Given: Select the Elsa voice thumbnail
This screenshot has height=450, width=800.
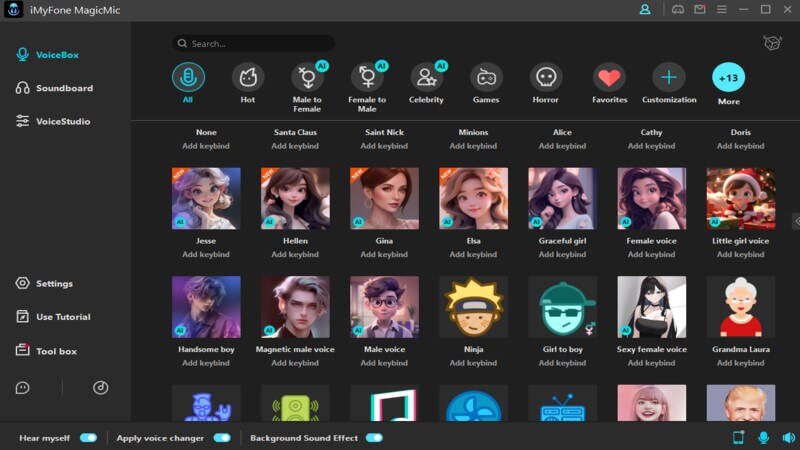Looking at the screenshot, I should pyautogui.click(x=473, y=198).
